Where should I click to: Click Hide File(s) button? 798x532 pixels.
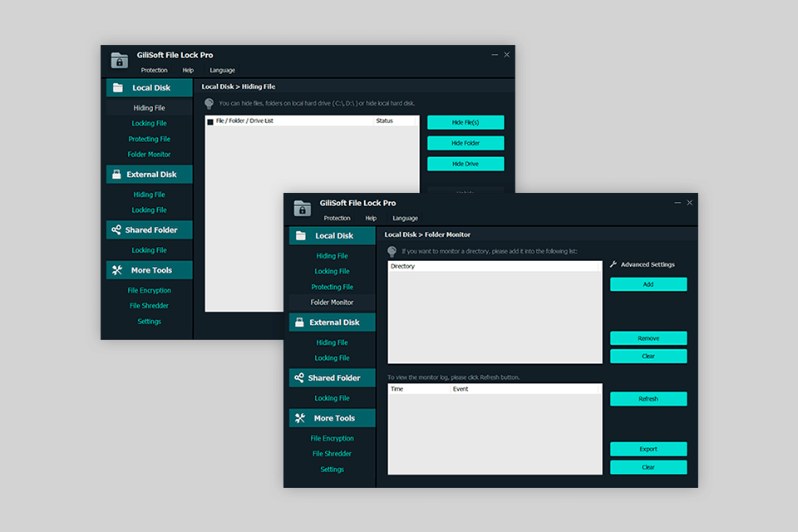465,122
